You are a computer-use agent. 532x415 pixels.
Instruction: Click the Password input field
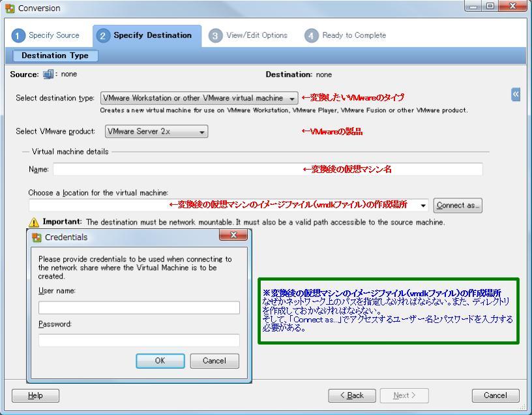[139, 340]
